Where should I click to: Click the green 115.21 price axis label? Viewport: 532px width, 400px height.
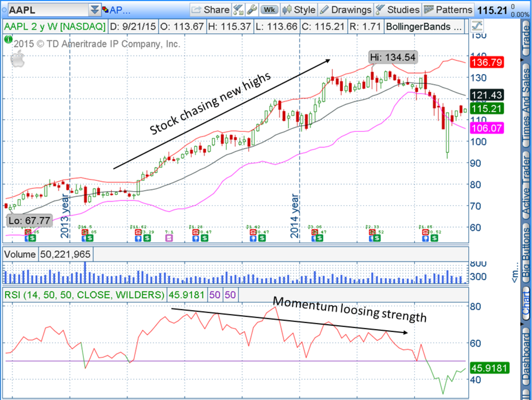(486, 108)
